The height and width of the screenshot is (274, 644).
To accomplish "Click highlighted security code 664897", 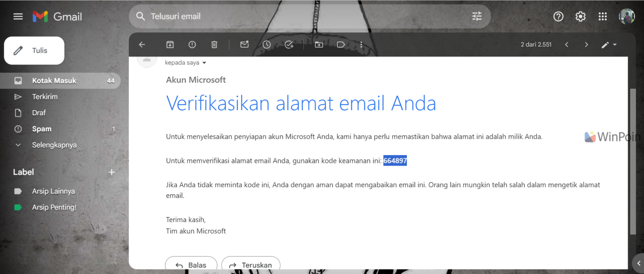I will (x=395, y=160).
